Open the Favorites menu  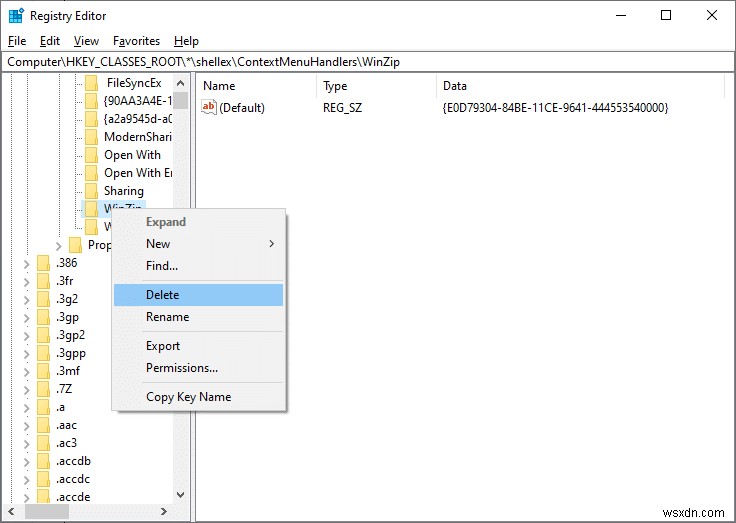click(137, 41)
